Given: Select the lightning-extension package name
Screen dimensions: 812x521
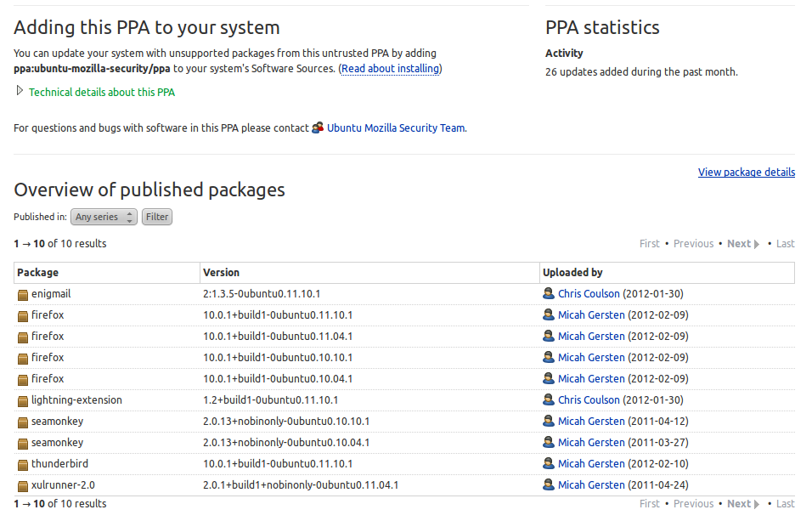Looking at the screenshot, I should (76, 400).
